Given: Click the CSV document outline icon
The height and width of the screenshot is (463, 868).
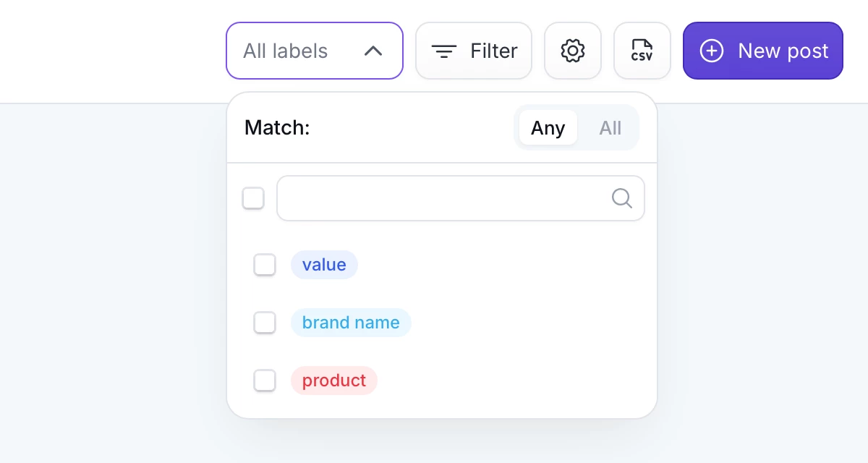Looking at the screenshot, I should click(642, 51).
